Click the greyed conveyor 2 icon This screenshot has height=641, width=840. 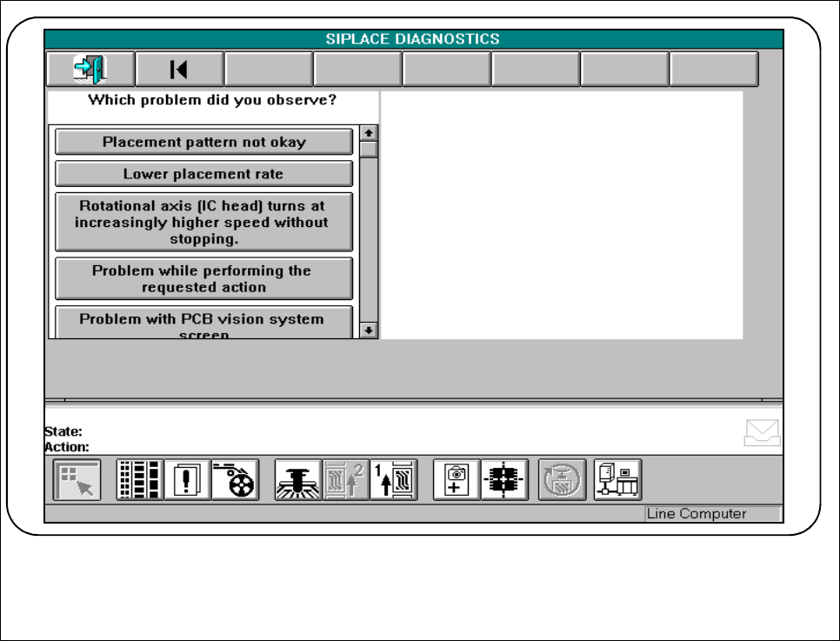click(x=346, y=480)
